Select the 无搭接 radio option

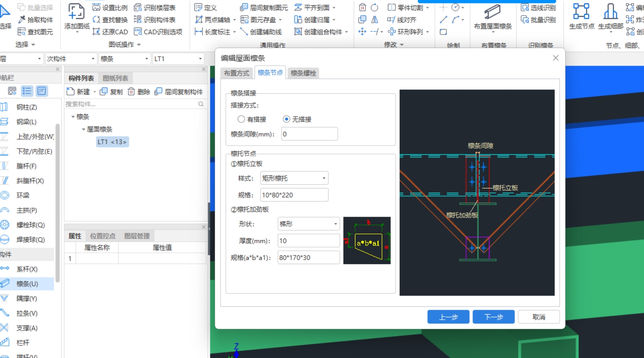tap(297, 119)
